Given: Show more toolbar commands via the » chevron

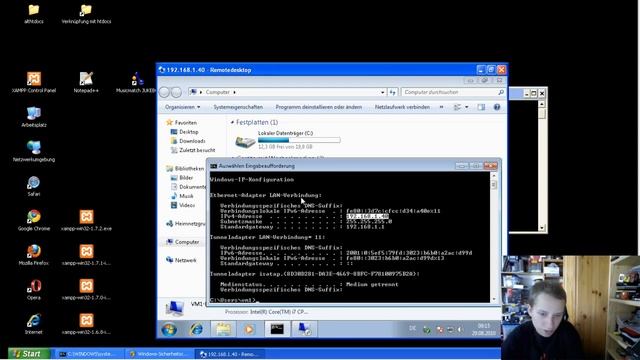Looking at the screenshot, I should tap(441, 107).
